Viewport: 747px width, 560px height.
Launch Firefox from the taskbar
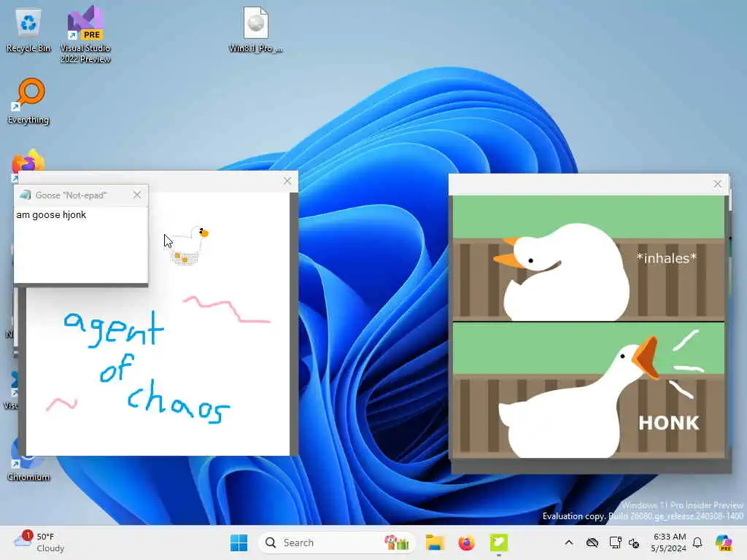[x=466, y=542]
